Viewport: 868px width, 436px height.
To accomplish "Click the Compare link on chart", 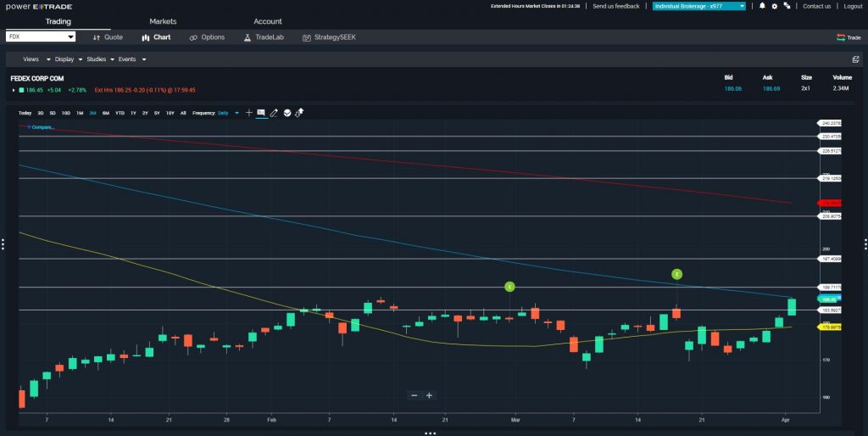I will (41, 127).
